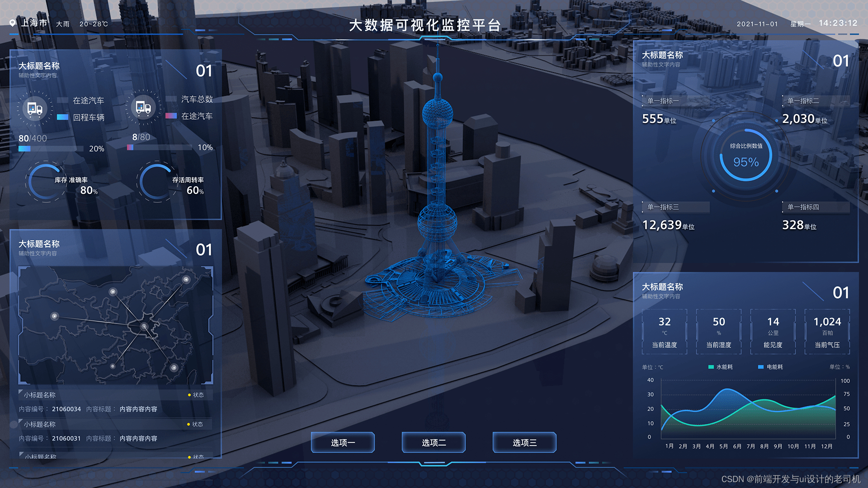Click the top-right map location marker

coord(186,280)
